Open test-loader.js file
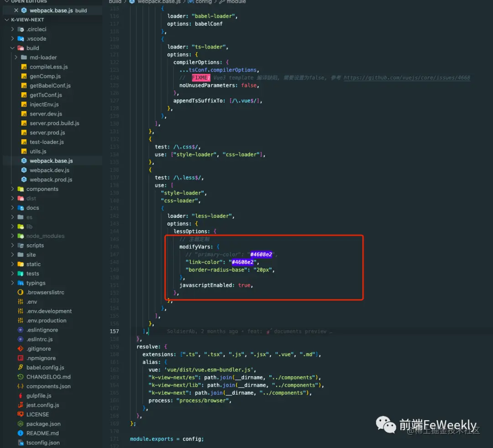This screenshot has width=493, height=448. (x=47, y=142)
